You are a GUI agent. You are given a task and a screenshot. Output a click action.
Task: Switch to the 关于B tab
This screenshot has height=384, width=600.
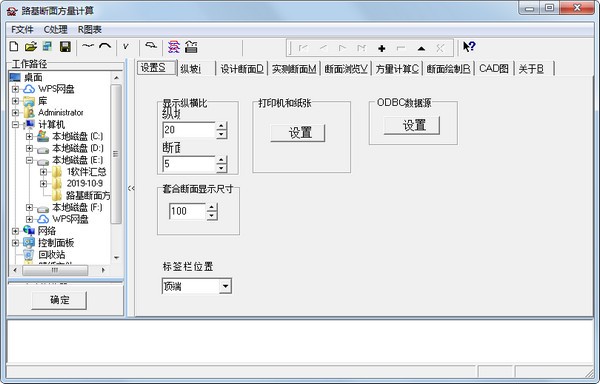click(x=533, y=69)
